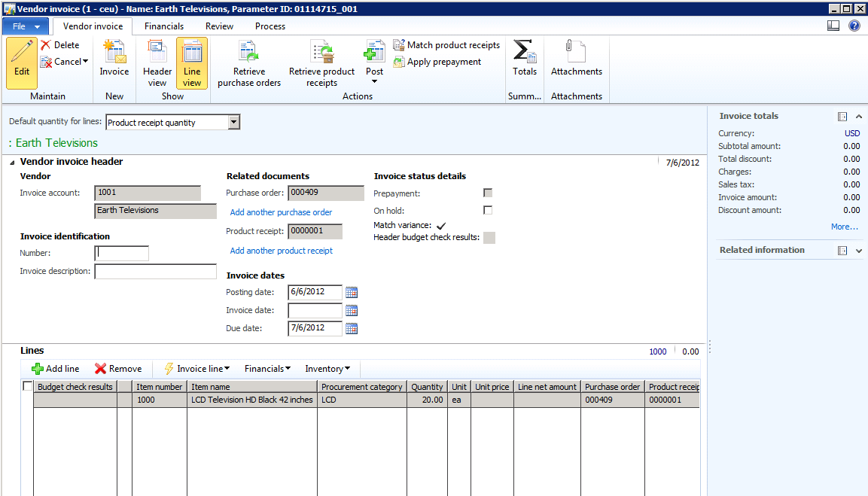868x496 pixels.
Task: Click Retrieve purchase orders icon
Action: [x=249, y=53]
